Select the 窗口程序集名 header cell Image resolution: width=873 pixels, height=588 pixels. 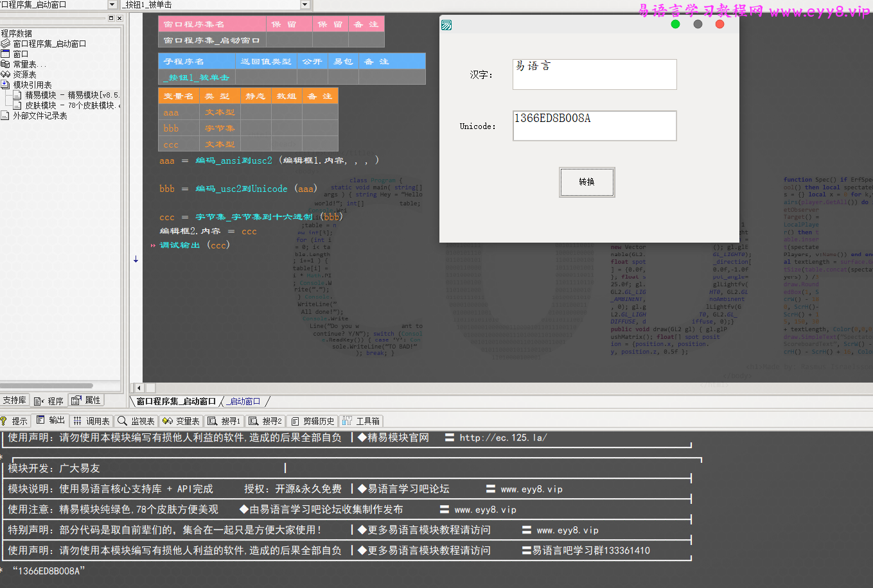(x=212, y=24)
